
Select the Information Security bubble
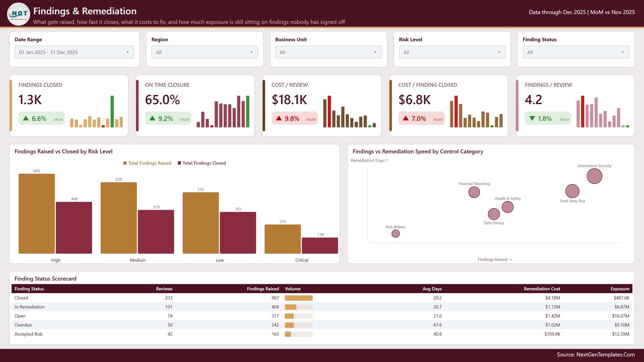pos(594,176)
